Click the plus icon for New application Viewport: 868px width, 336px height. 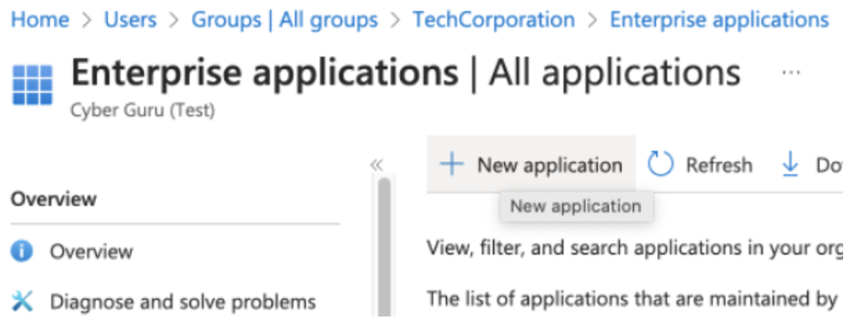tap(452, 165)
